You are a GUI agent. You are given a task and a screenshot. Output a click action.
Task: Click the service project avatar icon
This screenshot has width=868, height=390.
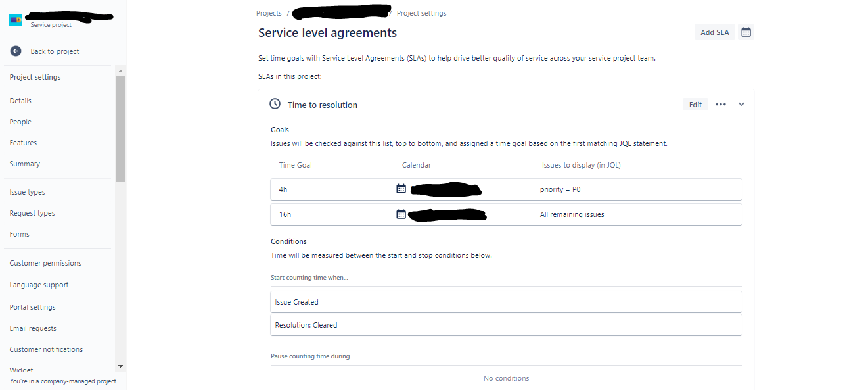click(x=16, y=19)
